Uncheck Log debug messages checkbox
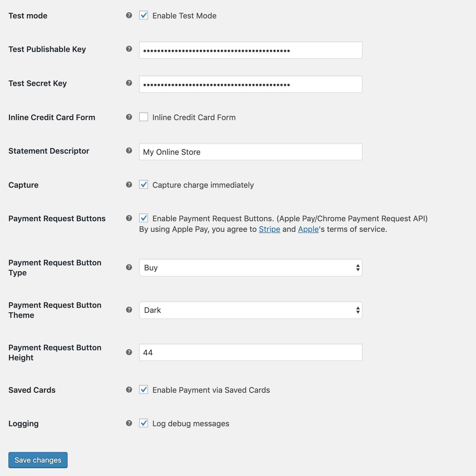This screenshot has width=476, height=476. (x=144, y=423)
